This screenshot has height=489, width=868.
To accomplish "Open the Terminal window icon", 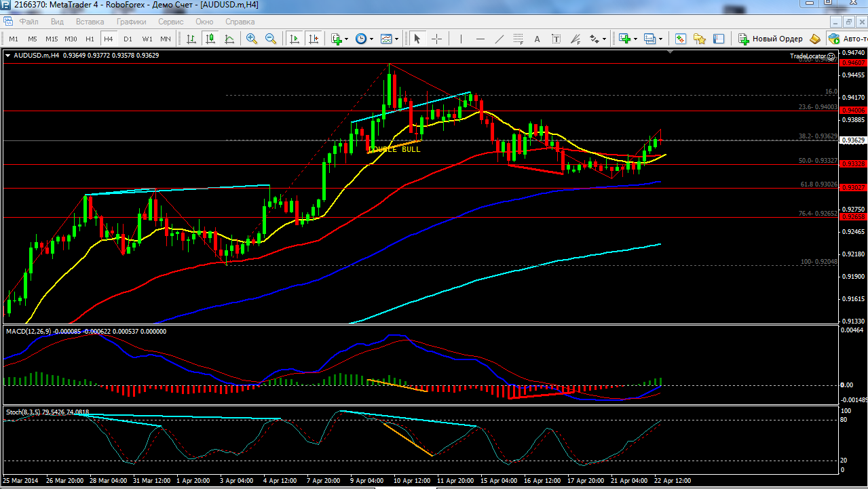I will (718, 39).
